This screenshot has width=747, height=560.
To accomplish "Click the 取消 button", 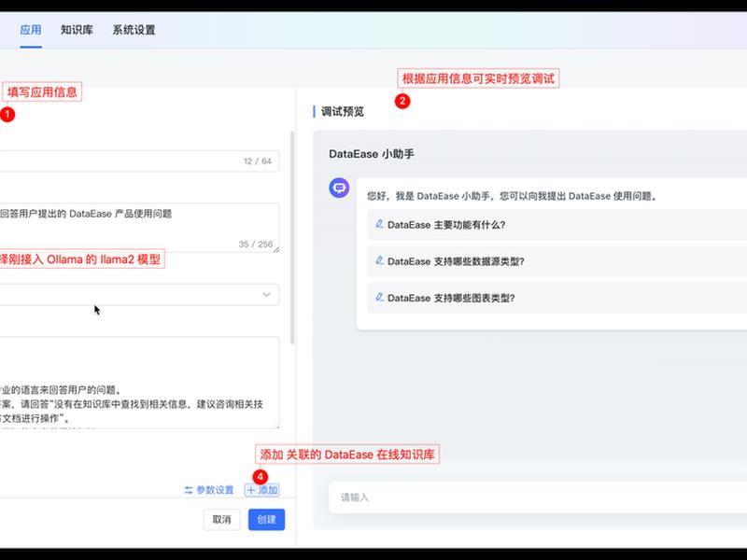I will [221, 520].
